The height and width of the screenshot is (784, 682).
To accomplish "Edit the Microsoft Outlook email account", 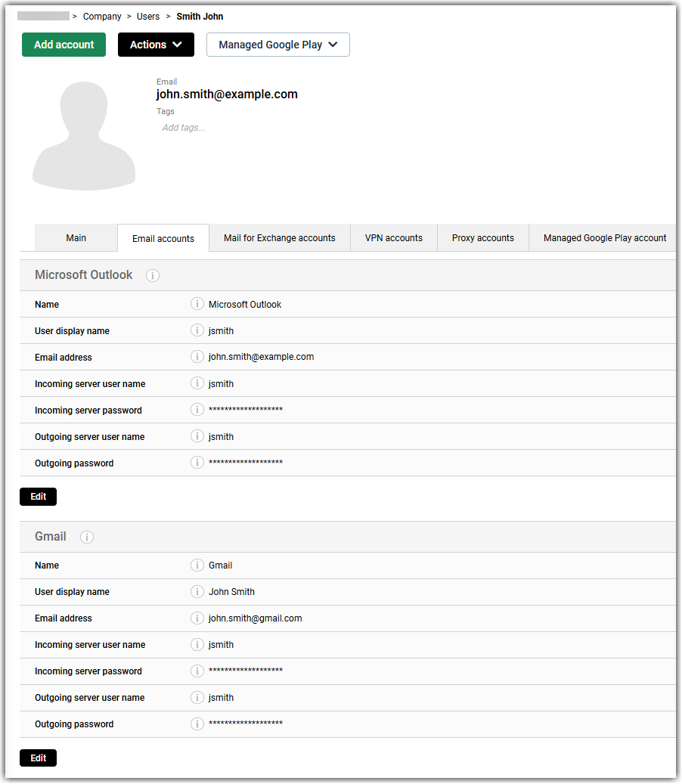I will pos(38,497).
